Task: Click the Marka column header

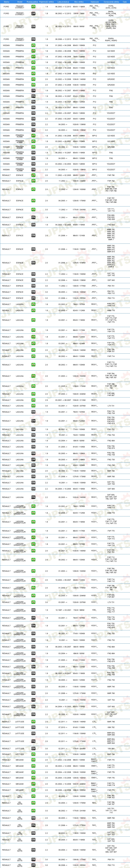Action: 6,2
